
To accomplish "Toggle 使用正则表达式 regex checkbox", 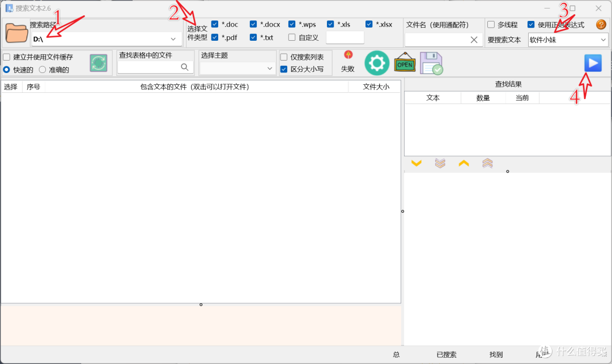I will click(x=531, y=24).
